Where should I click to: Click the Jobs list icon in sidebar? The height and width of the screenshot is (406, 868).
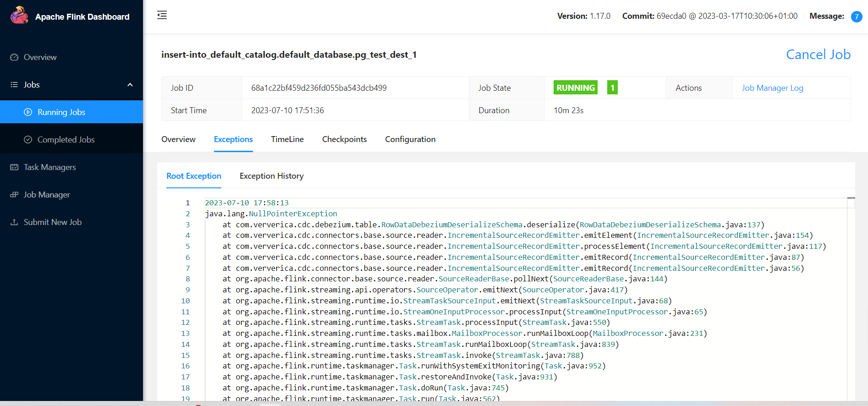pyautogui.click(x=14, y=85)
